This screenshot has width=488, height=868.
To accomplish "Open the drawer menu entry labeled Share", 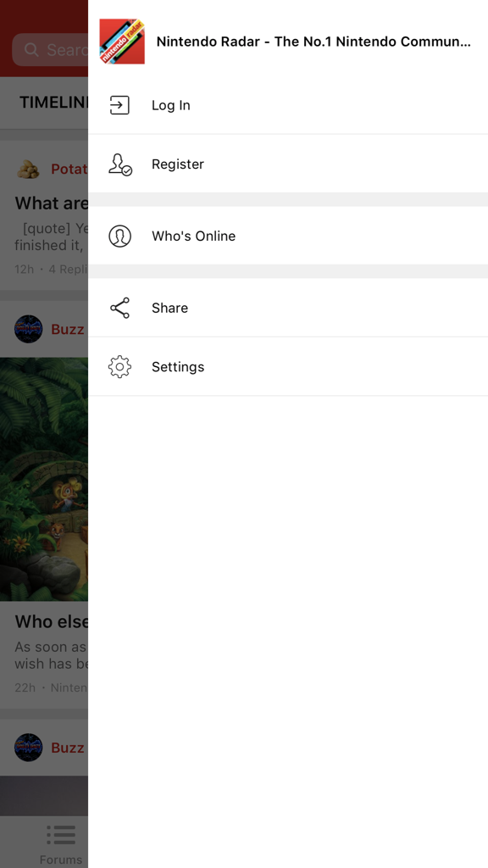I will coord(169,308).
